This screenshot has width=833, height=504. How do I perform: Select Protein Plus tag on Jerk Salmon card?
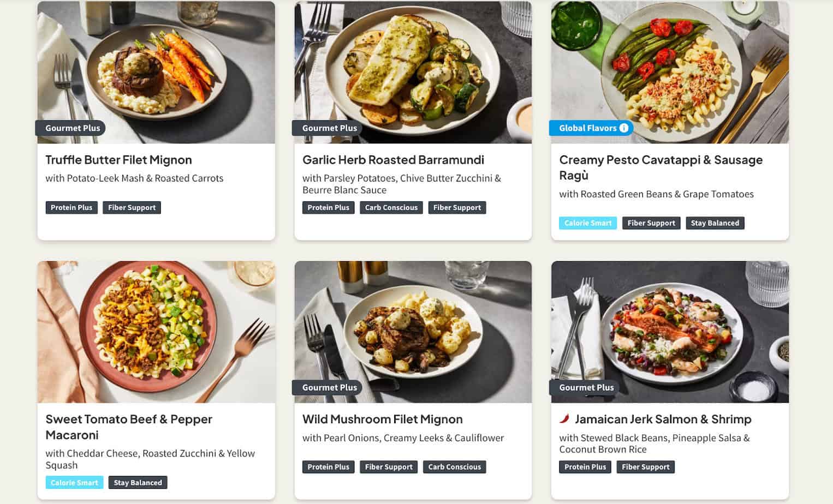[585, 467]
